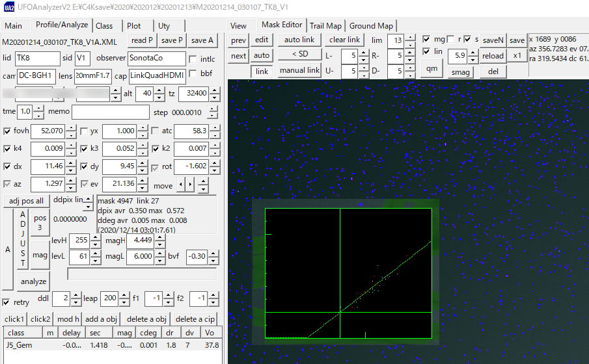Click the qm button
Viewport: 589px width, 364px height.
coord(431,69)
